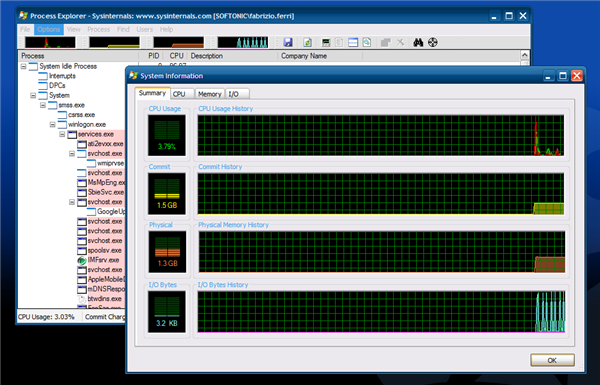Click the grayed Properties toolbar icon
This screenshot has width=600, height=385.
coord(386,42)
